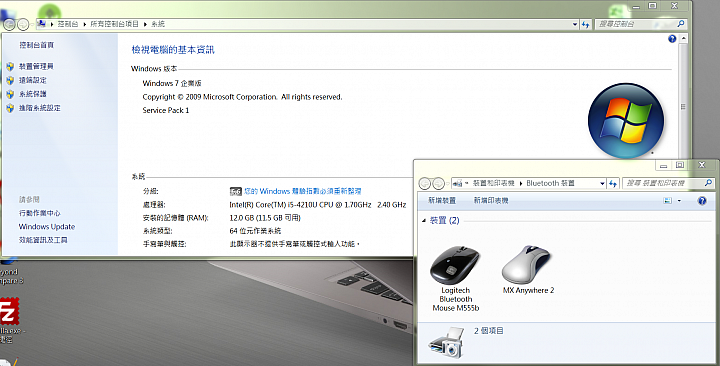Select Logitech Bluetooth Mouse M555b device
Viewport: 720px width, 366px height.
[x=456, y=279]
